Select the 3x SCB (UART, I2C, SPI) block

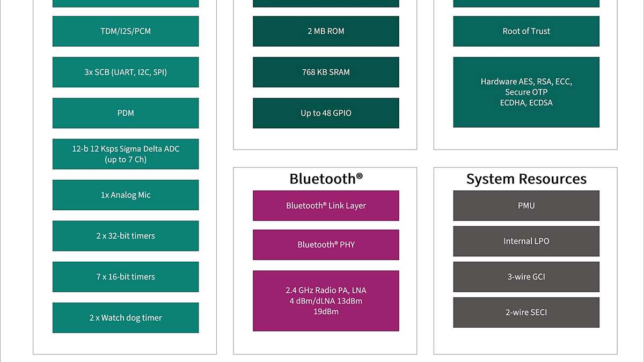click(x=126, y=72)
